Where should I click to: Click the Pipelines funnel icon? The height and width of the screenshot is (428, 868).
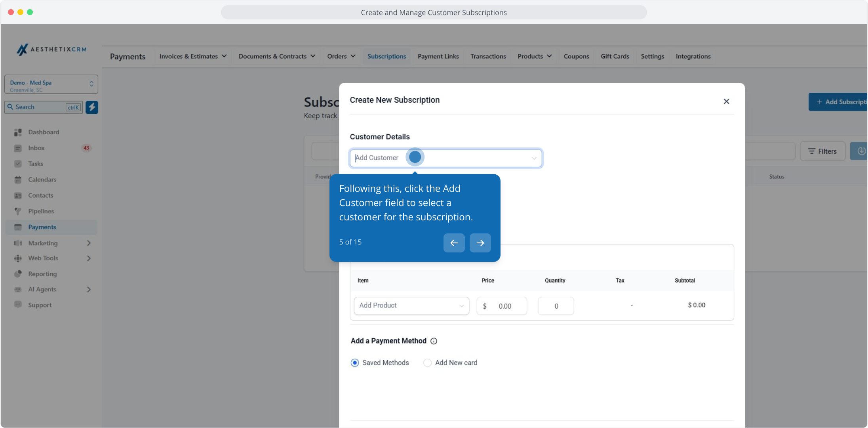[18, 211]
